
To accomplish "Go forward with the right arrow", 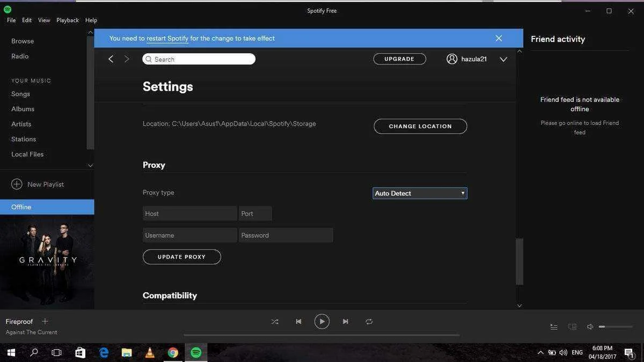I will [127, 59].
